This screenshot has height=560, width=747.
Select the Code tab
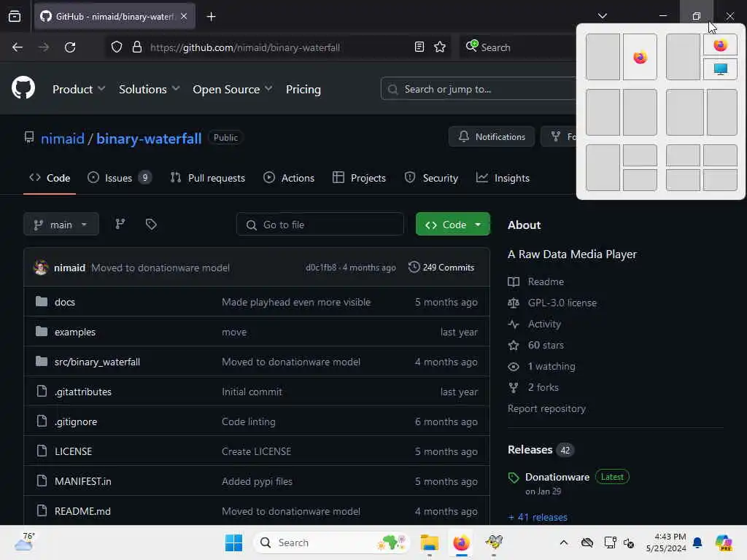point(50,178)
